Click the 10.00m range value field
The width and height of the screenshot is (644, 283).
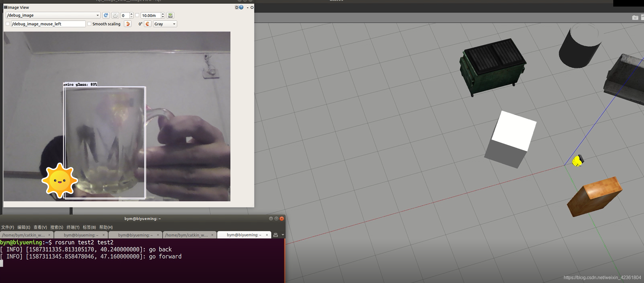tap(151, 15)
